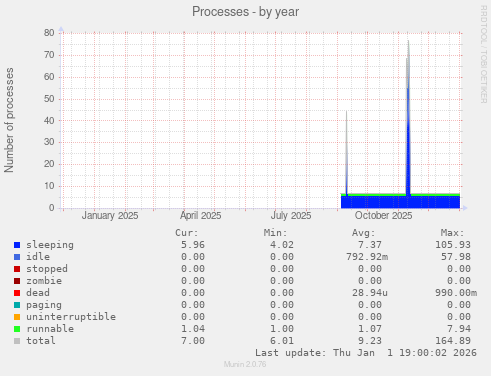This screenshot has width=491, height=376.
Task: Click the y-axis tick label 80
Action: [49, 33]
